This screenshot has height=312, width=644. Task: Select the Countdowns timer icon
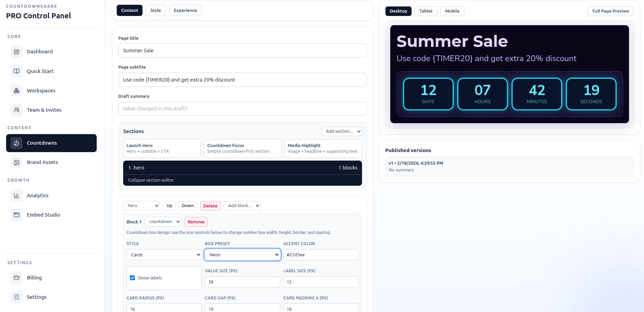pos(16,143)
